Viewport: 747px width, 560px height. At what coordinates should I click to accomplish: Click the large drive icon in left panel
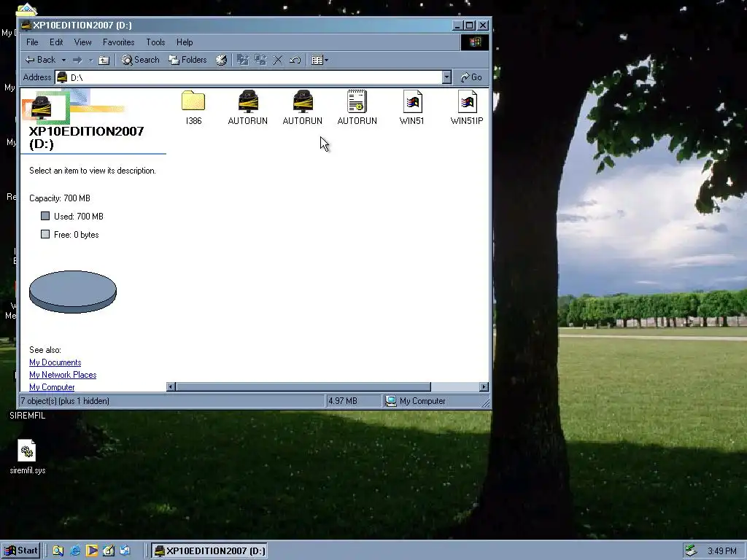[x=42, y=108]
